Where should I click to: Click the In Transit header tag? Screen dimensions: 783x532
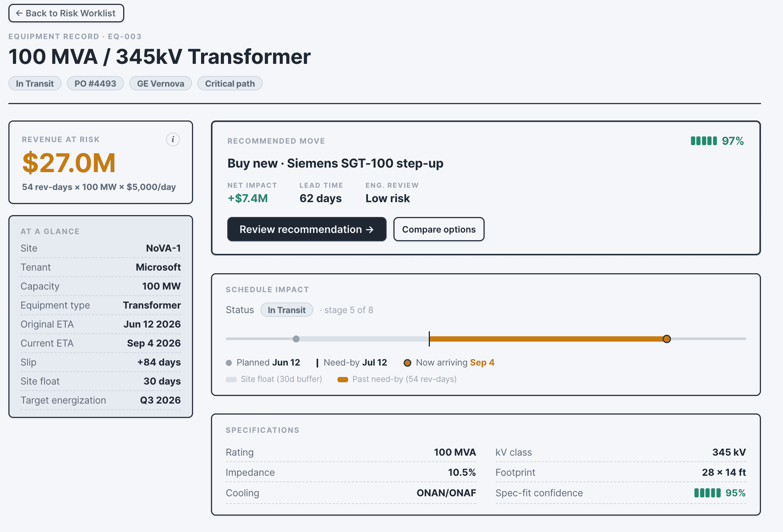(x=35, y=84)
